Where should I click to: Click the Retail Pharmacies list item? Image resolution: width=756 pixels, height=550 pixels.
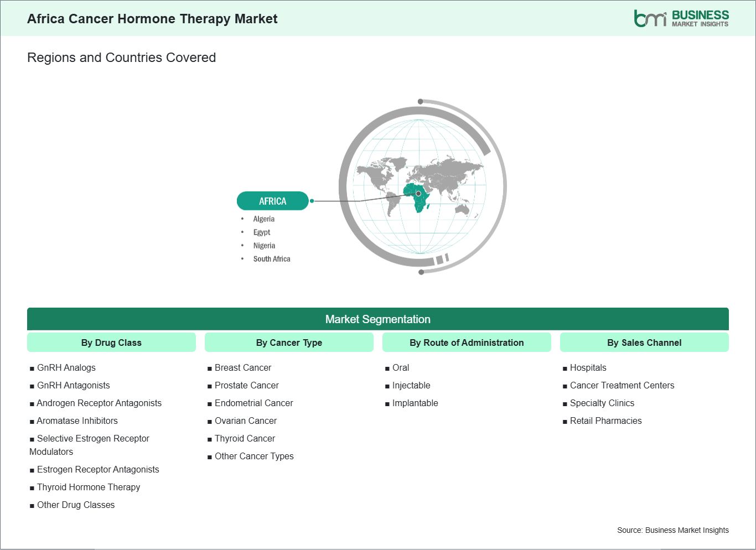click(x=605, y=421)
